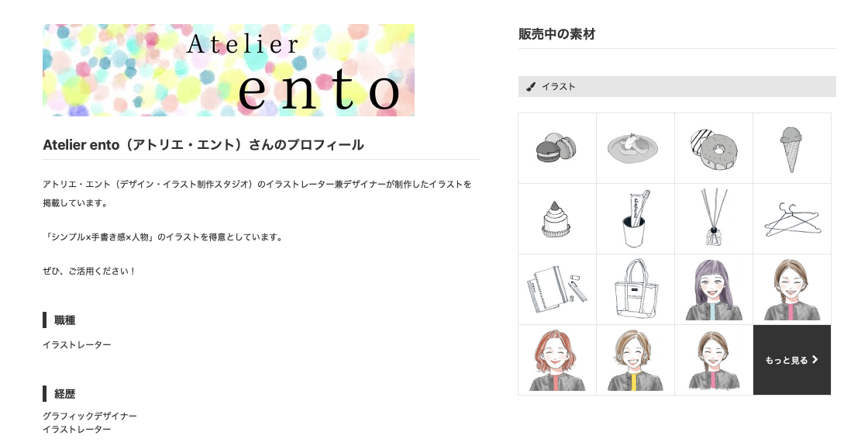868x446 pixels.
Task: Select the イラスト category header
Action: point(677,86)
